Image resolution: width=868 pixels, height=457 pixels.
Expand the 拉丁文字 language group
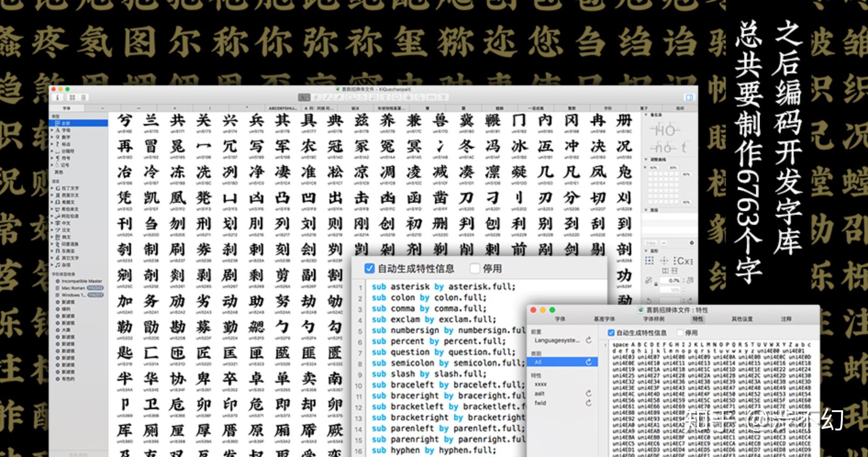[x=52, y=188]
